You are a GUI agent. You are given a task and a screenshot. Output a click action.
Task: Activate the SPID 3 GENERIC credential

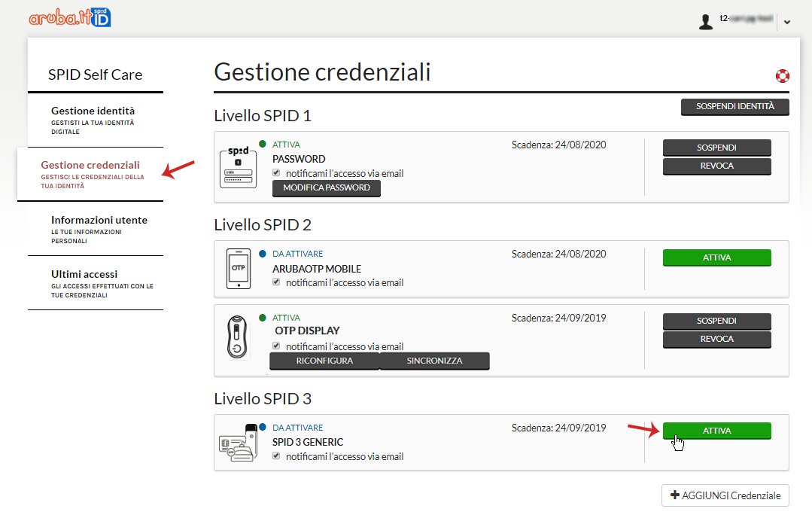716,431
